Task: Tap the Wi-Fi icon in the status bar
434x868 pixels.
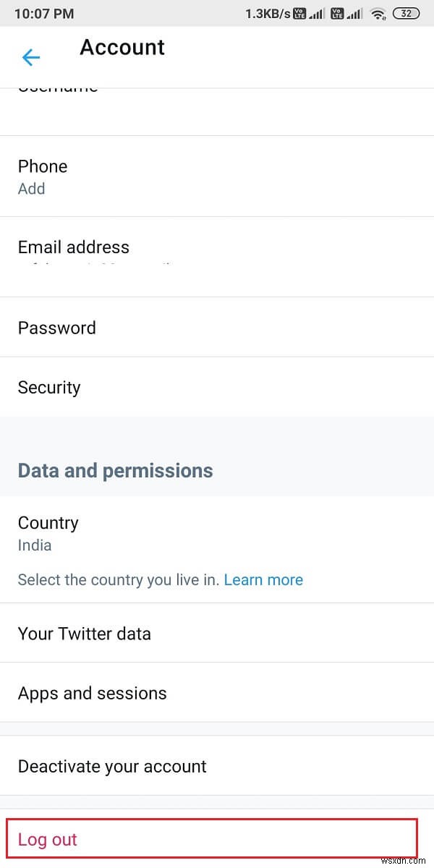Action: [x=378, y=12]
